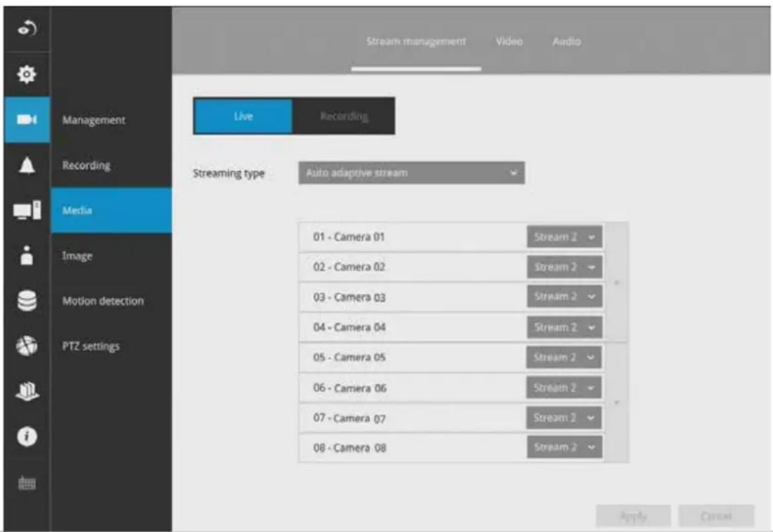Open the Stream dropdown for Camera 04
This screenshot has height=532, width=773.
[x=565, y=327]
